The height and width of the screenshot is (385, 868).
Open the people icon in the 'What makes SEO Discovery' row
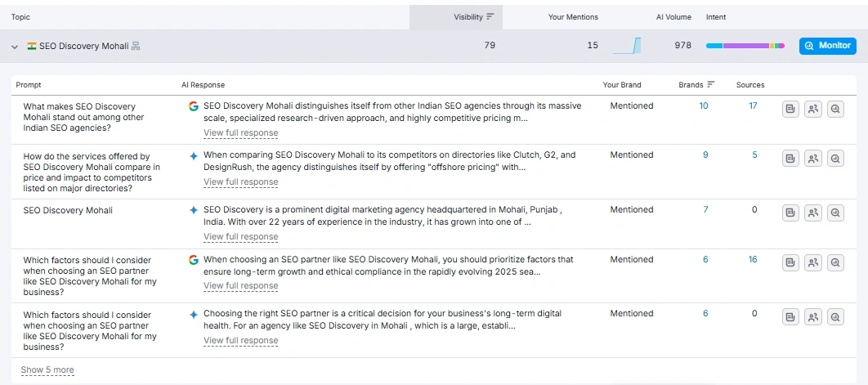812,110
